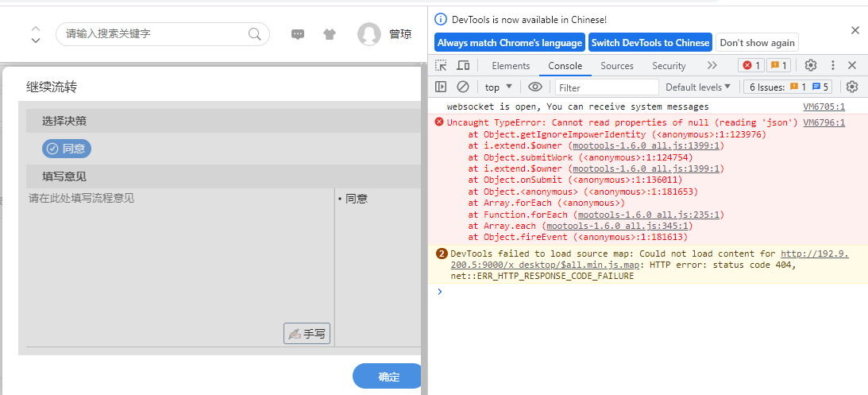Open the VM6705:1 source link
Screen dimensions: 868x395
(x=824, y=106)
